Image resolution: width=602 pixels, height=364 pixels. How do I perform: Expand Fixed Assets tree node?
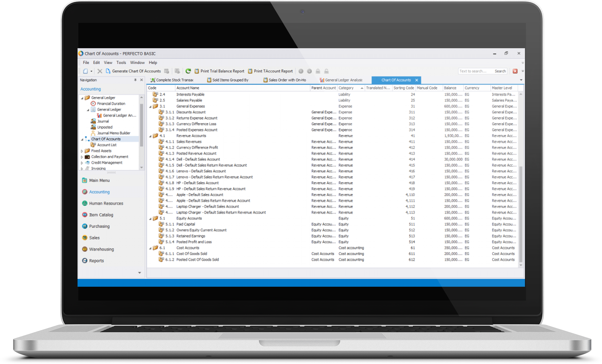click(82, 151)
